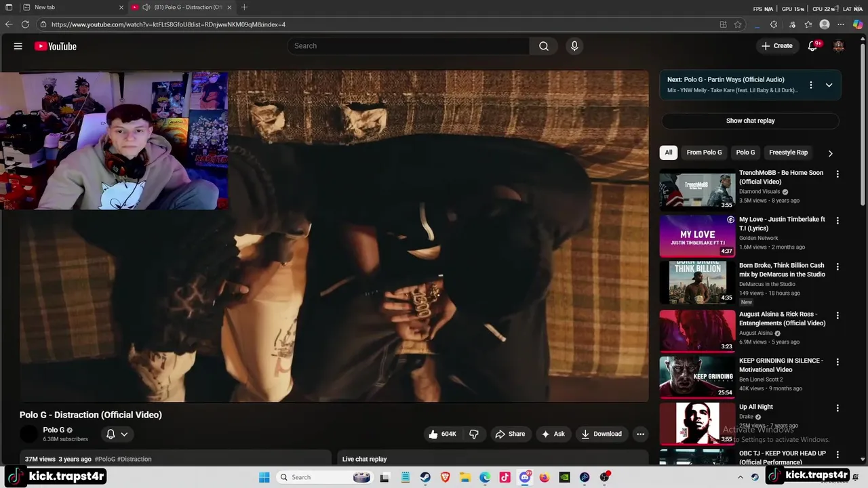The width and height of the screenshot is (868, 488).
Task: Show more filter chips with the right arrow
Action: (x=830, y=153)
